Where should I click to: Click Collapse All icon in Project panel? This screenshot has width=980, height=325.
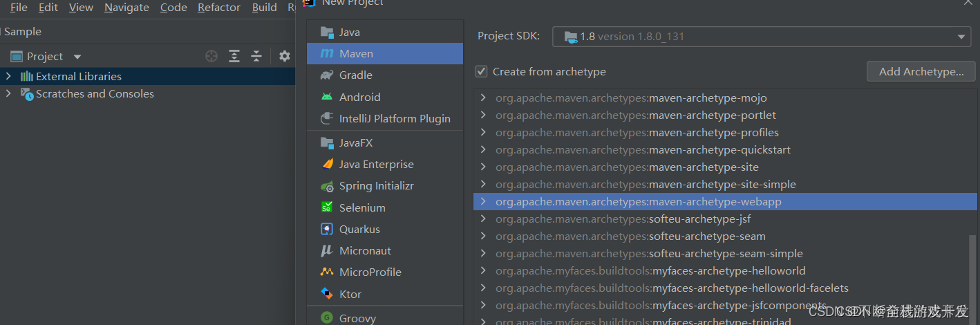coord(256,56)
